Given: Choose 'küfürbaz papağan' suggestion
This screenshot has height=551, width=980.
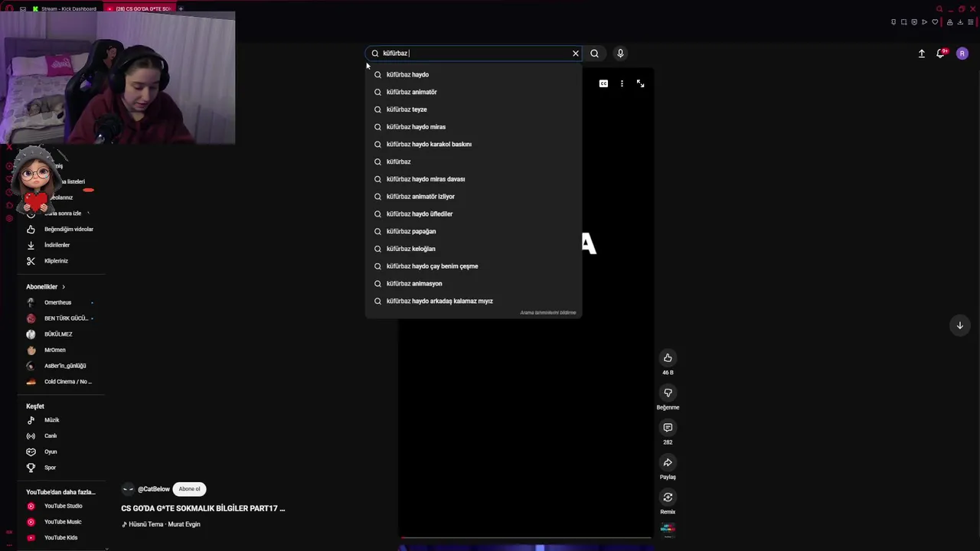Looking at the screenshot, I should [x=473, y=231].
